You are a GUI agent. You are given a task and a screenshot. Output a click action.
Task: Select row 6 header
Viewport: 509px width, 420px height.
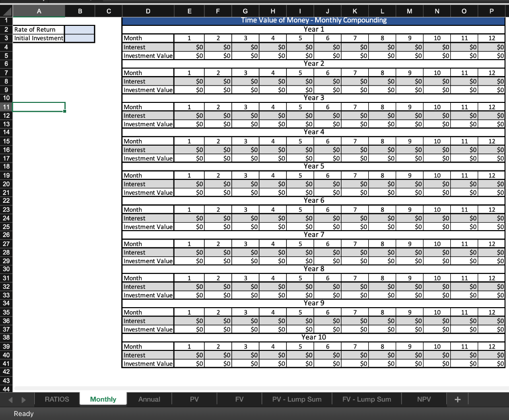[6, 64]
